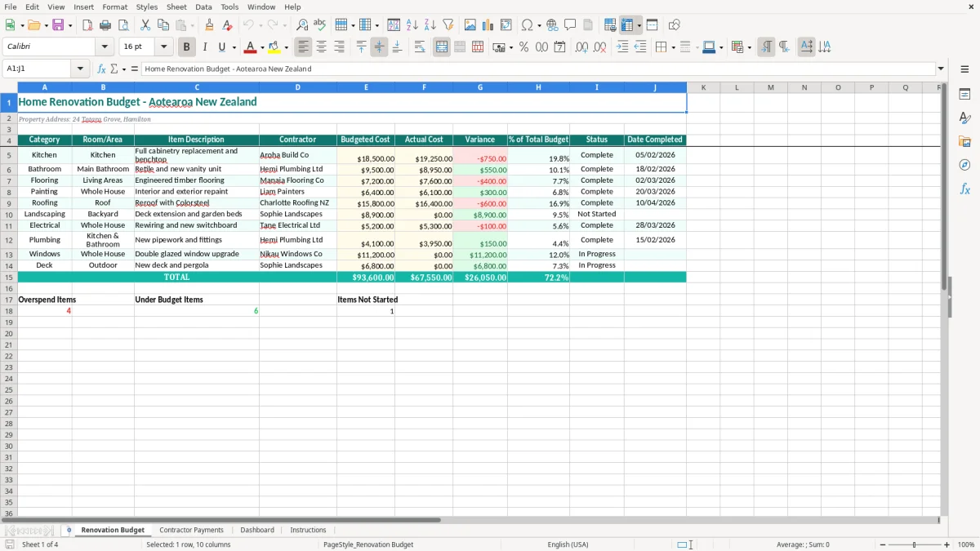The width and height of the screenshot is (980, 551).
Task: Open sidebar Properties deck
Action: pyautogui.click(x=964, y=94)
